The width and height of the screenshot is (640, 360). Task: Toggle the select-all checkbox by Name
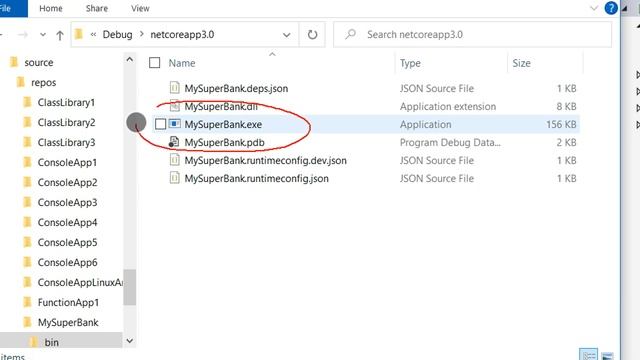(154, 63)
